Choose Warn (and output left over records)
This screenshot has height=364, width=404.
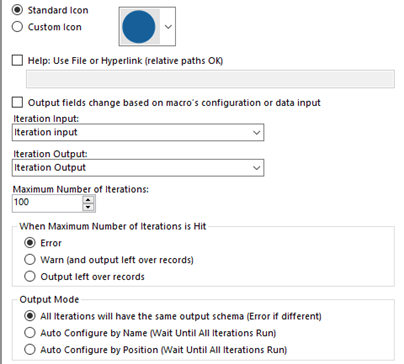(30, 259)
